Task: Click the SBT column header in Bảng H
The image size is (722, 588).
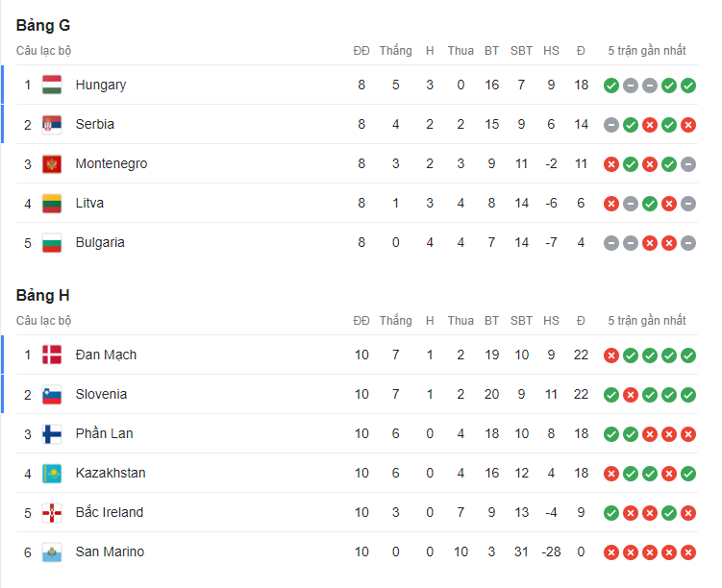Action: (x=521, y=320)
